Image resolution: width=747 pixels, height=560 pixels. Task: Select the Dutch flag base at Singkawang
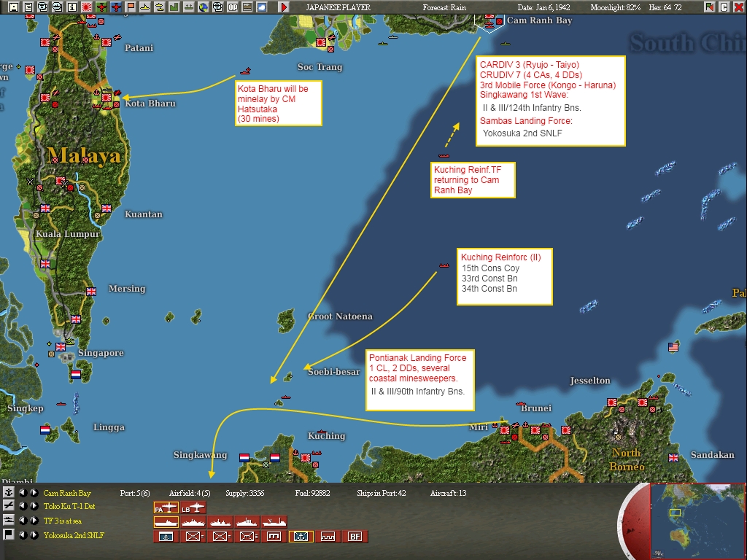244,458
